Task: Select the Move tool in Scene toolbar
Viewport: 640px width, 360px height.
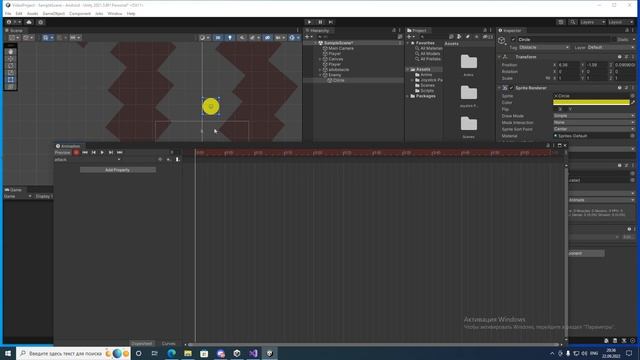Action: click(11, 59)
